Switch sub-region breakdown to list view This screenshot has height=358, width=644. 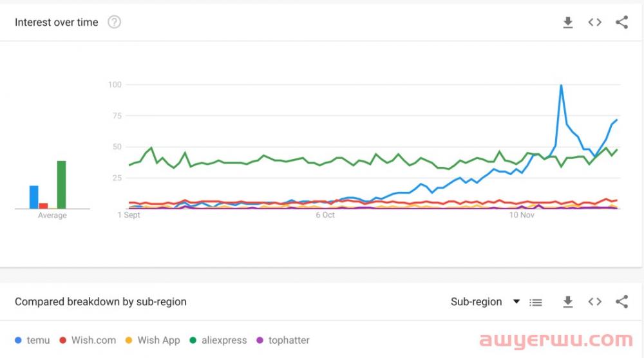tap(536, 302)
